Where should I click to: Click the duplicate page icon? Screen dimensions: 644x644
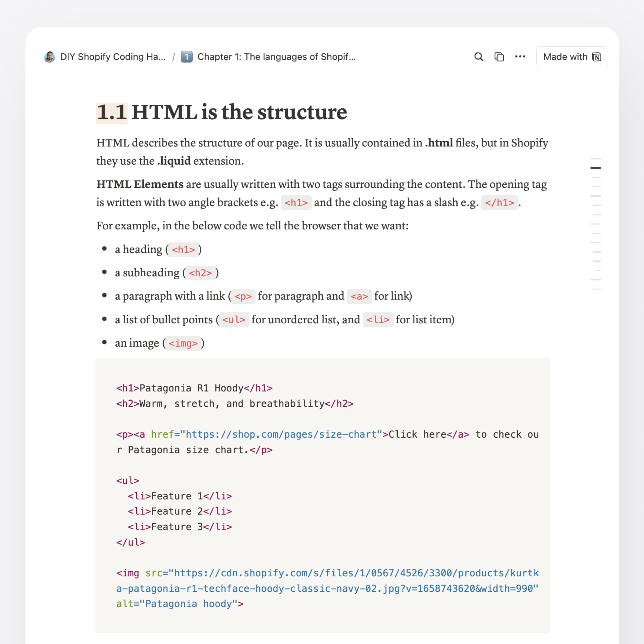(499, 57)
